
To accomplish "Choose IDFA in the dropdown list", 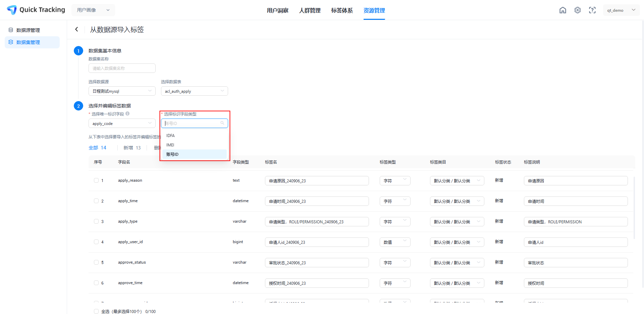I will click(195, 136).
